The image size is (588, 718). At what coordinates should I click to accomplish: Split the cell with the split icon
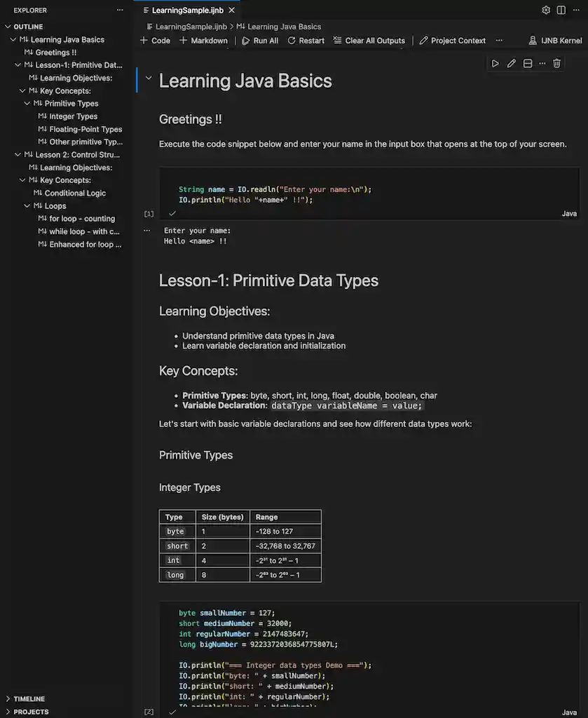click(527, 63)
